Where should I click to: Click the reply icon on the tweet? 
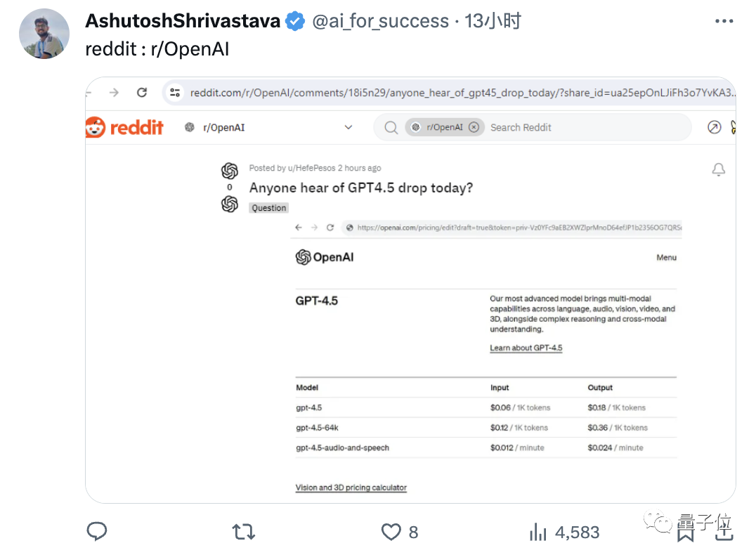click(97, 532)
